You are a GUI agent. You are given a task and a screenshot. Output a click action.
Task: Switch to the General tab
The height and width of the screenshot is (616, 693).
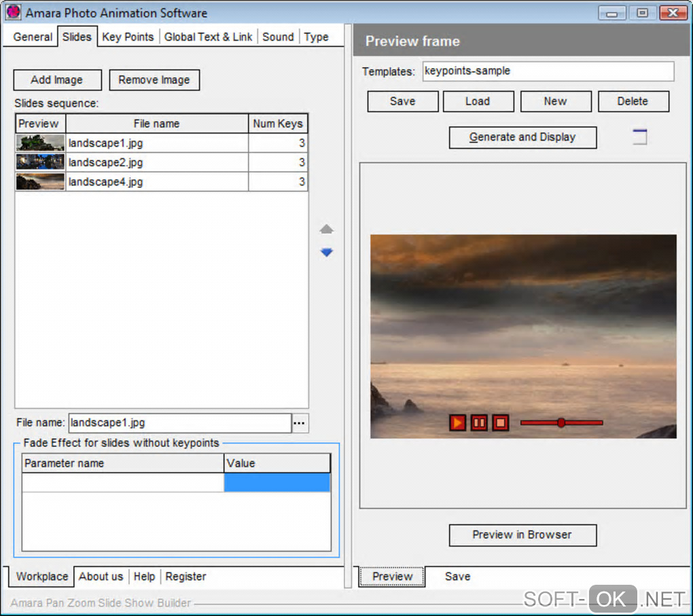(33, 37)
